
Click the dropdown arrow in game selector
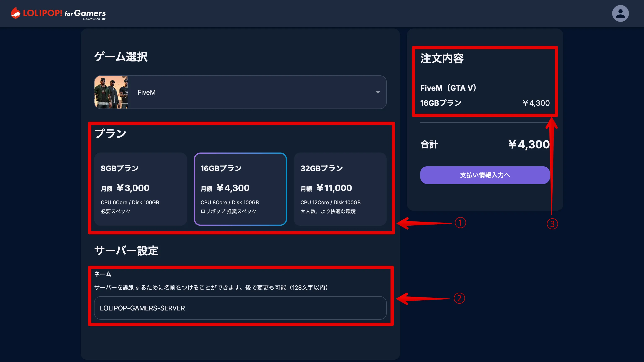click(378, 92)
